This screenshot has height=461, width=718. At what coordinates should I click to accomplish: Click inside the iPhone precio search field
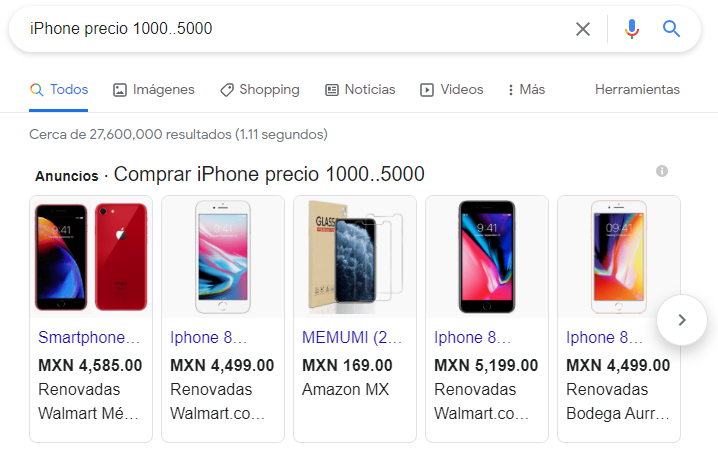(293, 28)
